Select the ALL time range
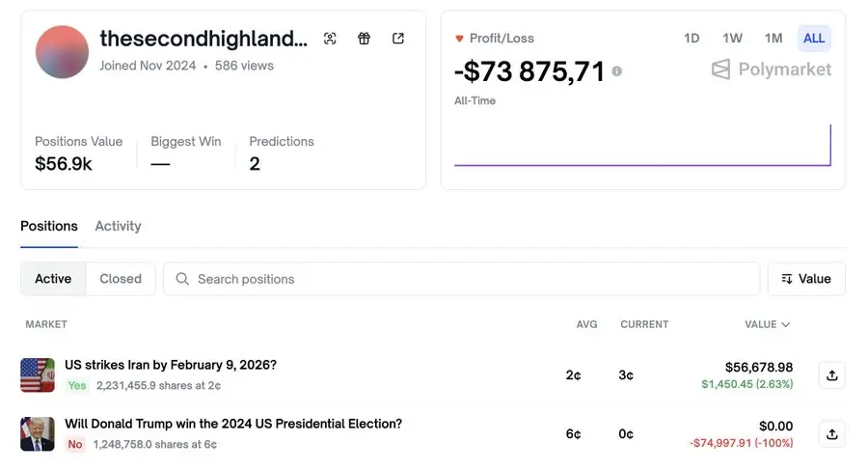The height and width of the screenshot is (469, 868). tap(814, 39)
